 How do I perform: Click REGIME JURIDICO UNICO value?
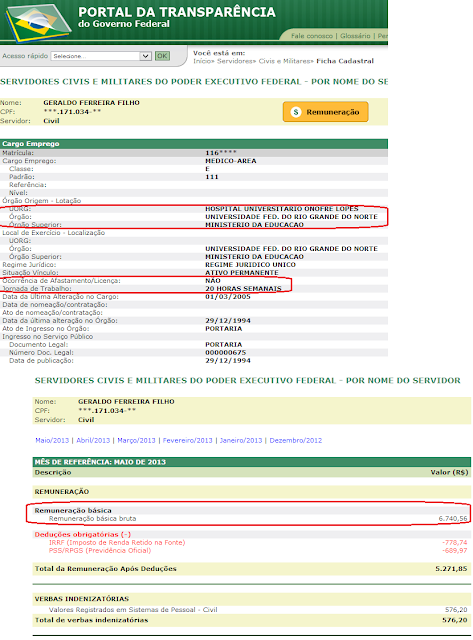(x=250, y=265)
